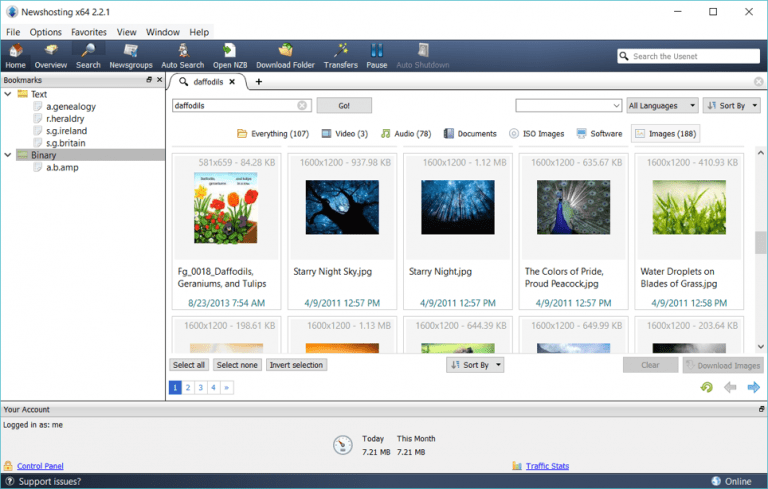Click the Search the Usenet field
The width and height of the screenshot is (768, 489).
(x=689, y=56)
